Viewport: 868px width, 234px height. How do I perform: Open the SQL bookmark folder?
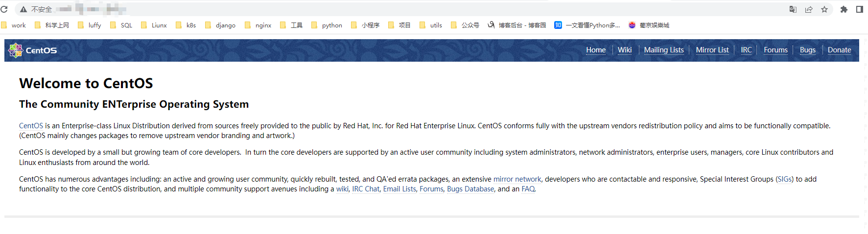[x=121, y=25]
